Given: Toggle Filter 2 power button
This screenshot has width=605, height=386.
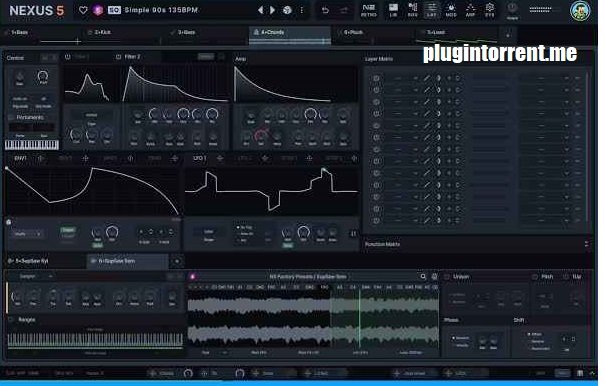Looking at the screenshot, I should point(118,57).
